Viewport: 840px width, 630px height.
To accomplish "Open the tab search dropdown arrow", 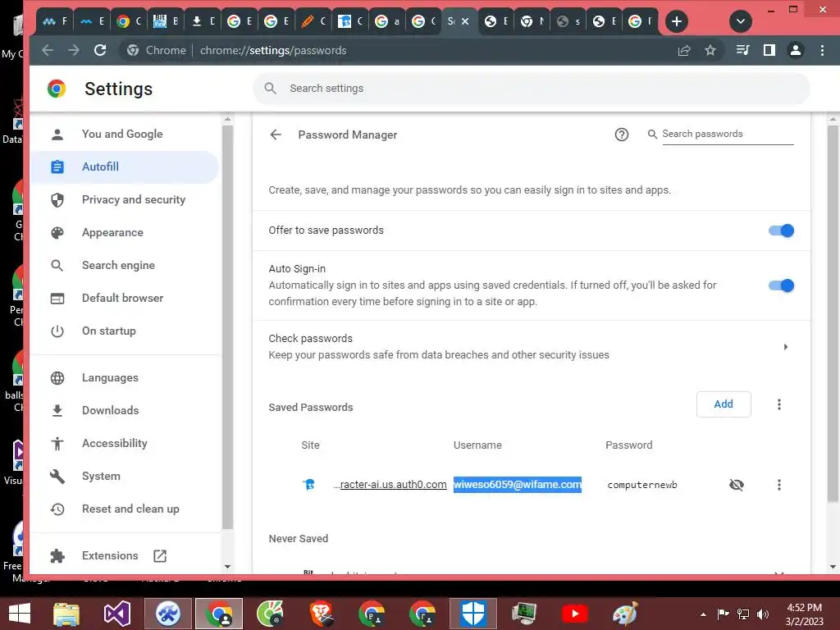I will [x=741, y=21].
